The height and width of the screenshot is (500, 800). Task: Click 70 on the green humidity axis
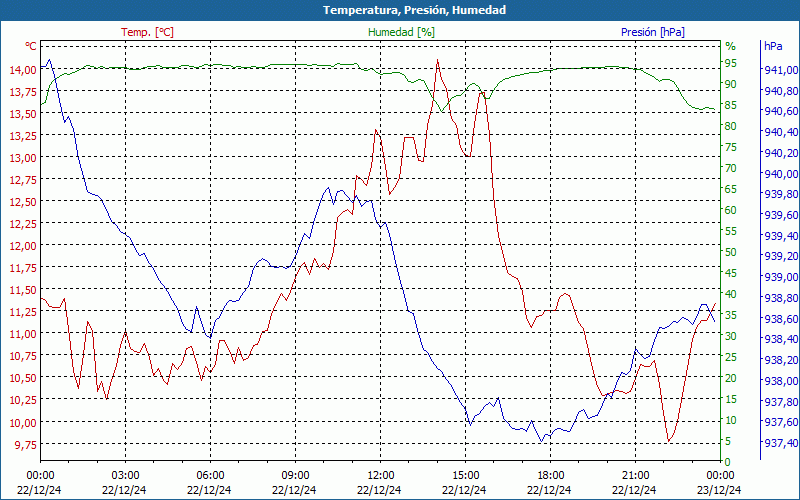pyautogui.click(x=731, y=168)
